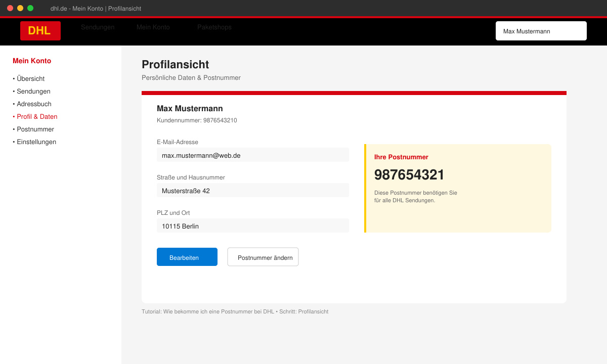607x364 pixels.
Task: Go to Paketshops in the top navigation
Action: click(214, 27)
